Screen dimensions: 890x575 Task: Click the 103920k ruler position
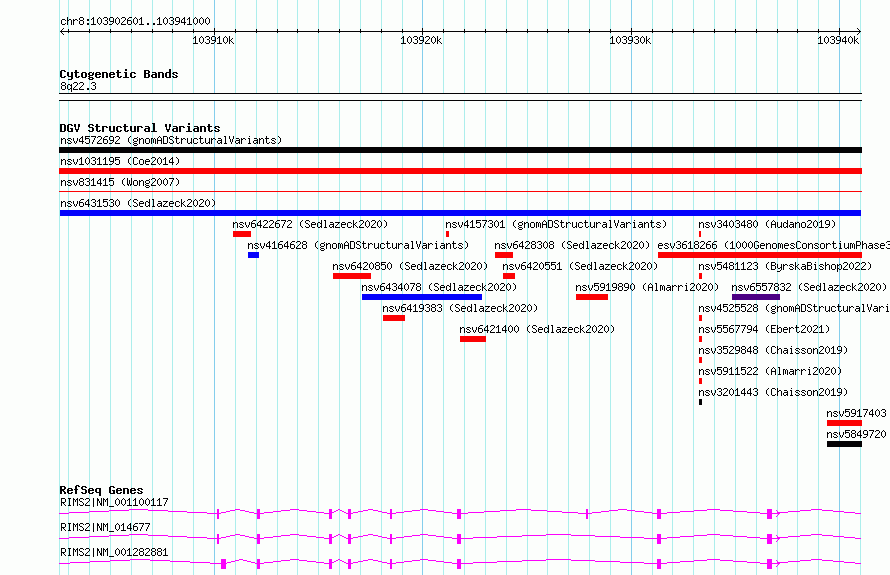pyautogui.click(x=421, y=40)
